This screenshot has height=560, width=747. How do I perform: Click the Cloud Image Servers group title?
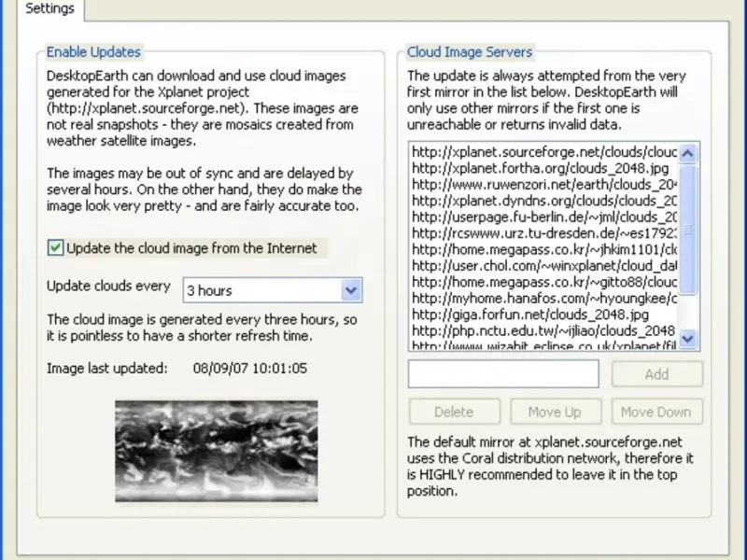[x=470, y=52]
